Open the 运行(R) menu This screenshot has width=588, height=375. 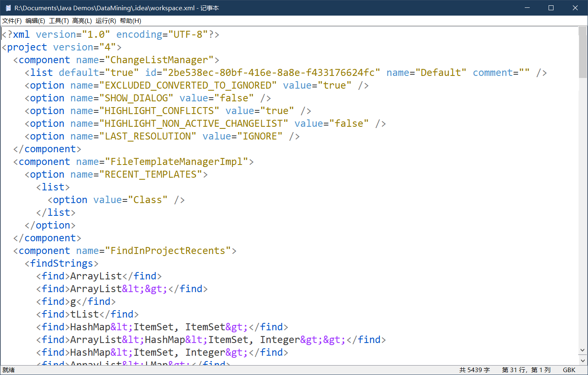[105, 21]
